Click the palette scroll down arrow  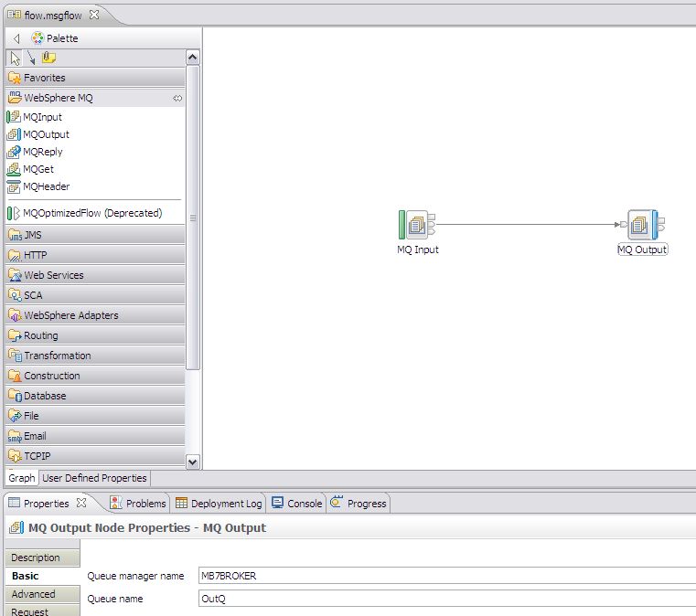pos(193,462)
